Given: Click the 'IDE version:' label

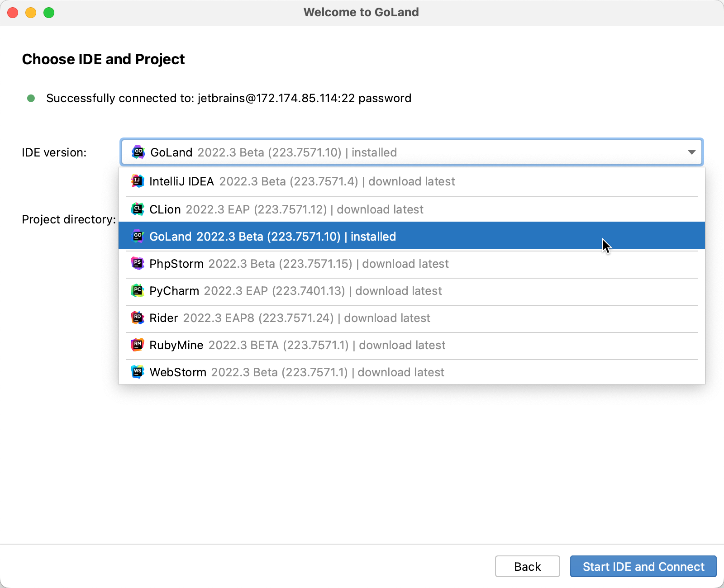Looking at the screenshot, I should coord(54,152).
